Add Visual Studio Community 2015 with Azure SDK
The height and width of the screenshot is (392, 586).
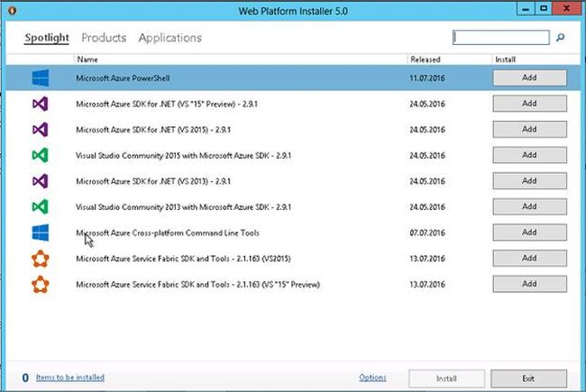[529, 155]
